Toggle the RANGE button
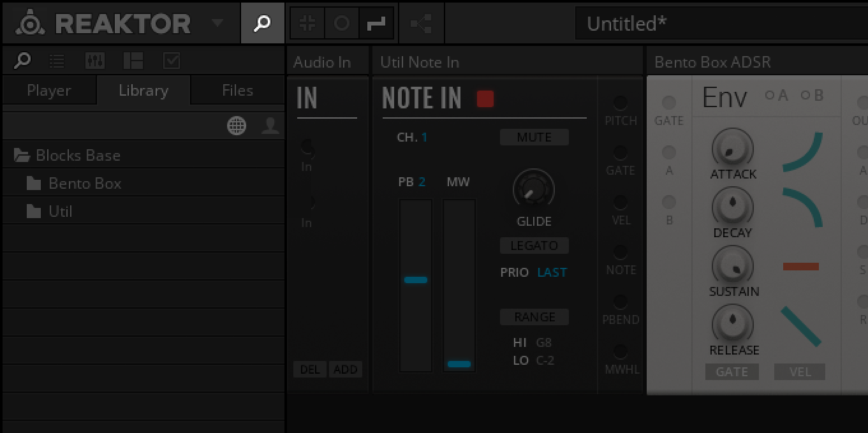 coord(534,317)
